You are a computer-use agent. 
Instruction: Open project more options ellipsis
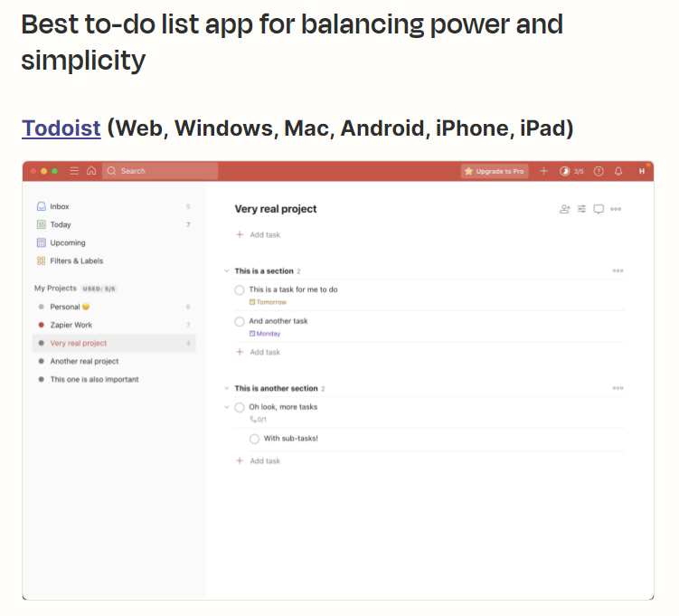coord(616,209)
